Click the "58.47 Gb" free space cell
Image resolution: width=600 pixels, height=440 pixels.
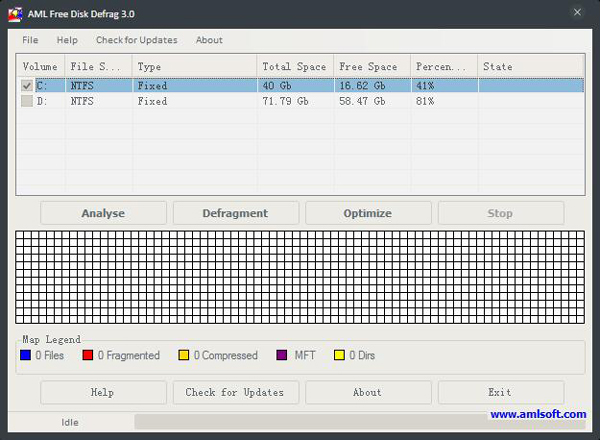362,101
